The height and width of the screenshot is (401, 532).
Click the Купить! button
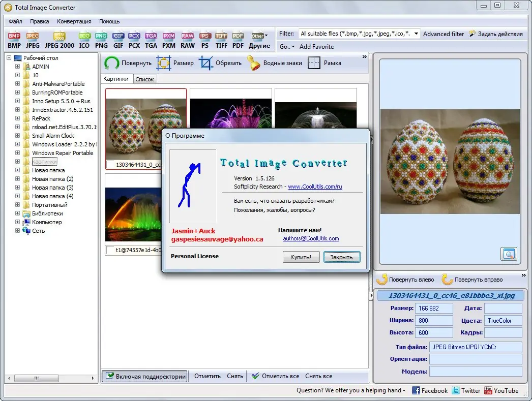301,257
